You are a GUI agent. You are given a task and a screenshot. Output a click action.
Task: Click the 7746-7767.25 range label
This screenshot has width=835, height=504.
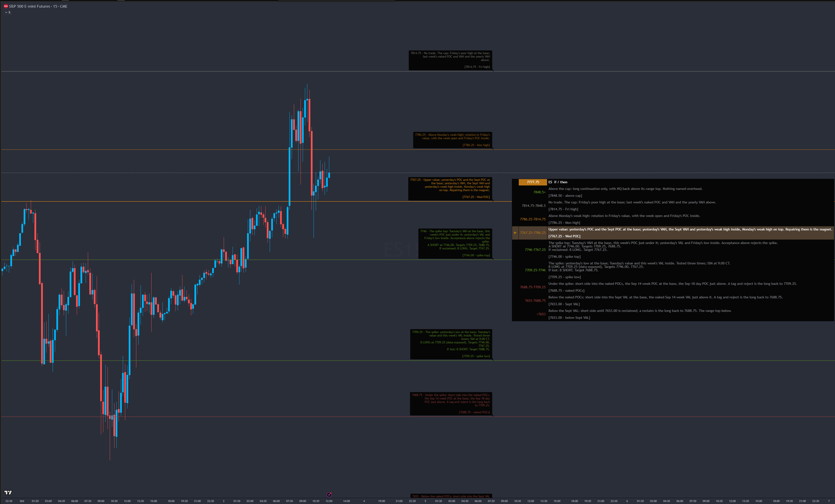pos(535,250)
